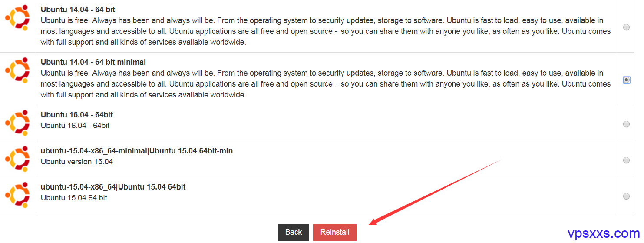Viewport: 644px width, 243px height.
Task: Click the 'ubuntu-15.04-x86_64|Ubuntu 15.04 64bit' title
Action: [x=113, y=187]
